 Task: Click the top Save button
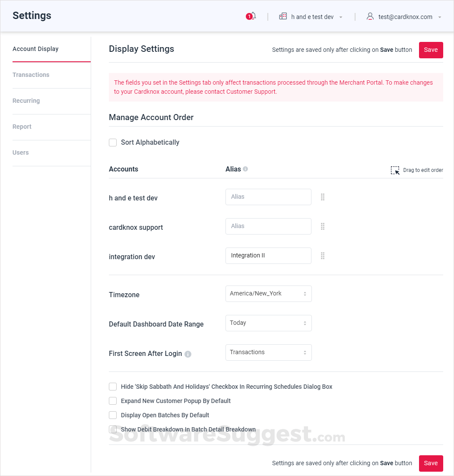tap(431, 50)
